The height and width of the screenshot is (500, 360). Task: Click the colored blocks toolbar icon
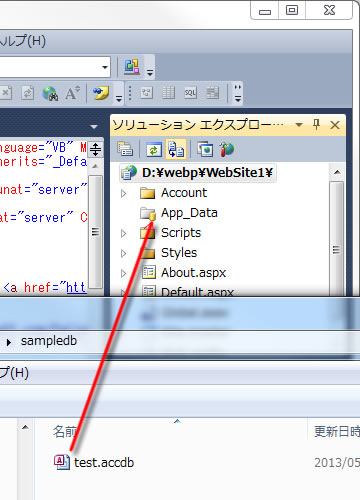[x=132, y=66]
